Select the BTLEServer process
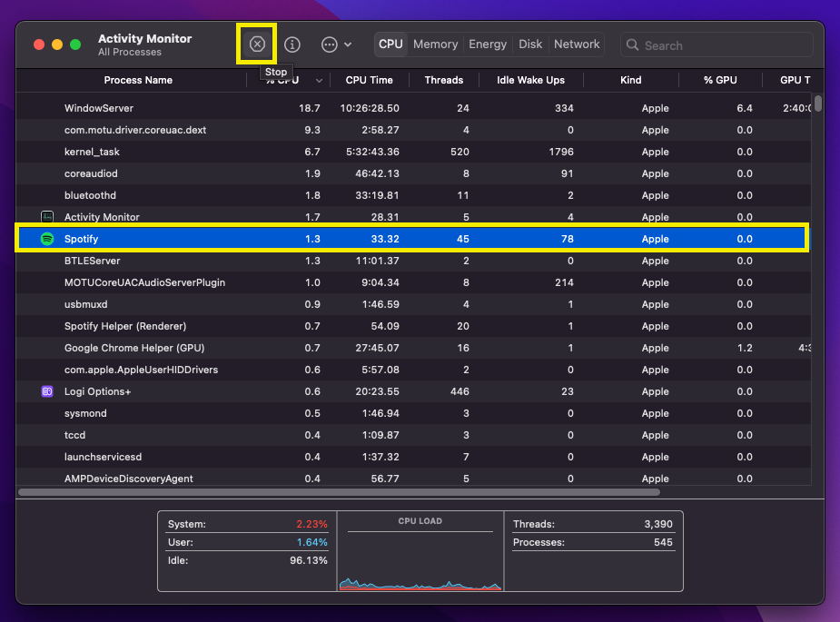The height and width of the screenshot is (622, 840). 413,261
